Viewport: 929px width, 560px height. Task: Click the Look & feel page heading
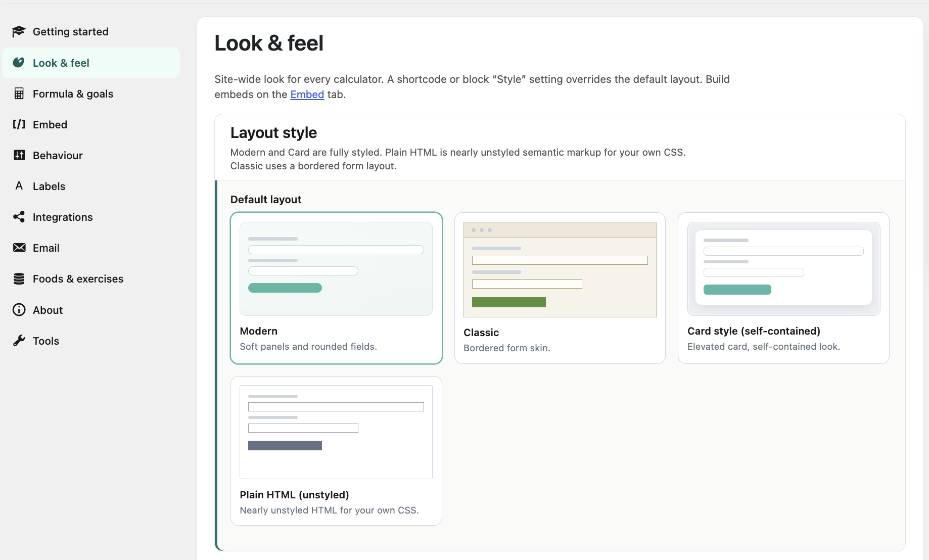pyautogui.click(x=269, y=43)
